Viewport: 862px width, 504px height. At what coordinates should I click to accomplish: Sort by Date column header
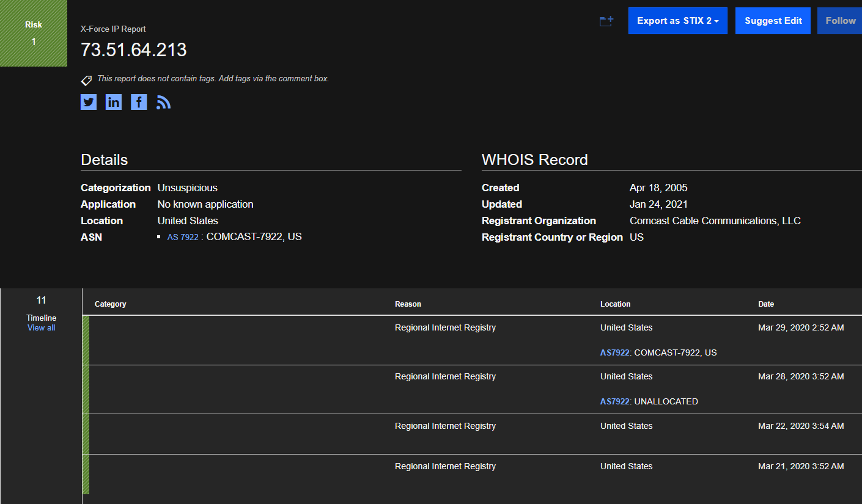click(x=766, y=304)
